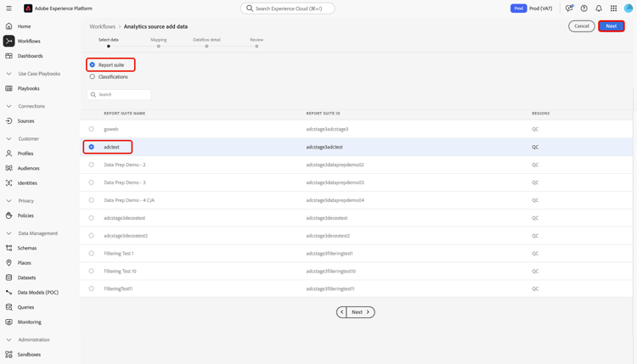Select the FilteringTest11 radio button
Image resolution: width=637 pixels, height=364 pixels.
[x=92, y=288]
